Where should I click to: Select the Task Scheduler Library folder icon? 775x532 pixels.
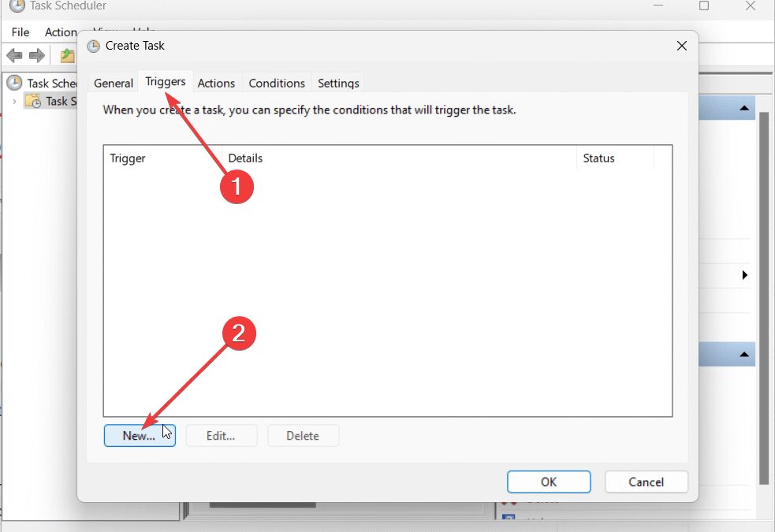[x=33, y=101]
